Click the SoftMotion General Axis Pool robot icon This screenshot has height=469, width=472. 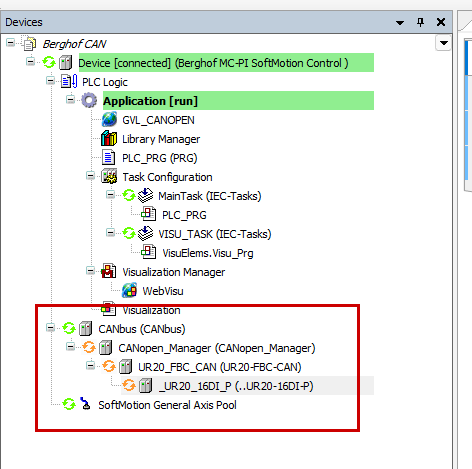[x=85, y=404]
